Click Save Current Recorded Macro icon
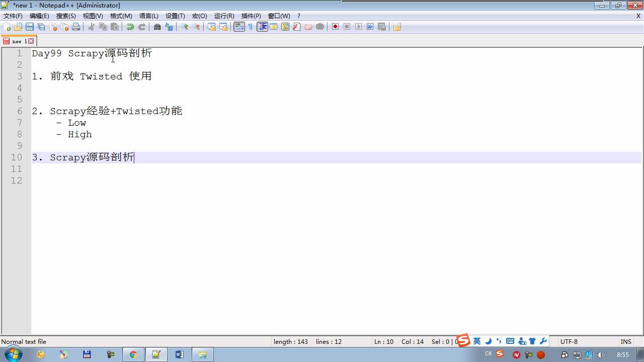The height and width of the screenshot is (362, 644). click(x=381, y=27)
